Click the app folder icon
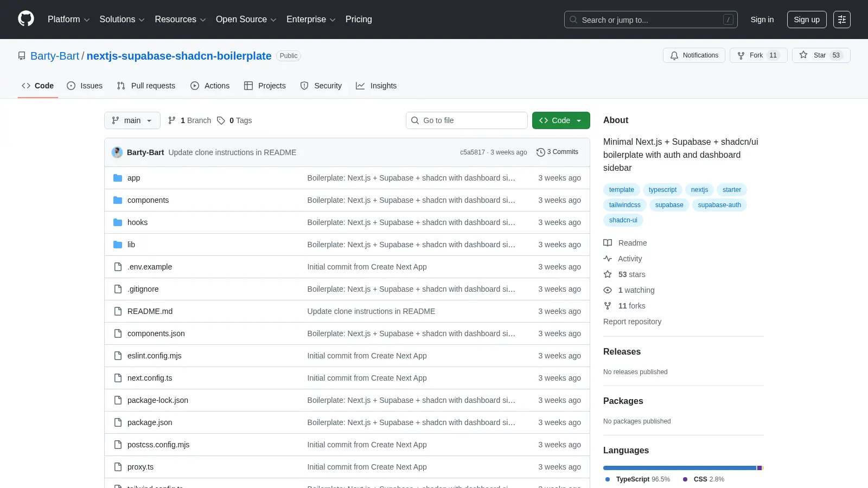Screen dimensions: 868x488 (x=118, y=178)
